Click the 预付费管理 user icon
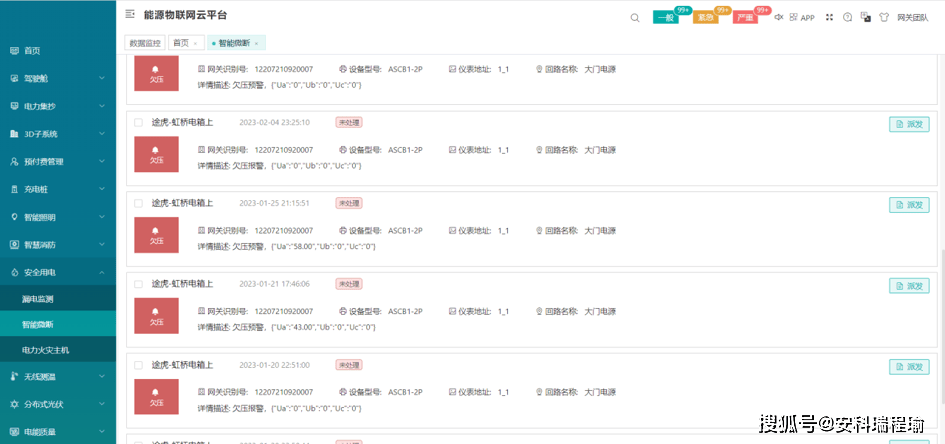Screen dimensions: 945x444 14,161
